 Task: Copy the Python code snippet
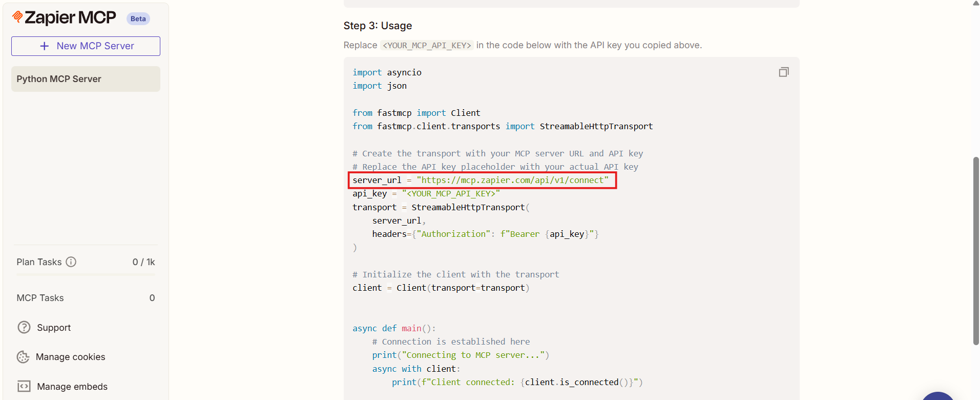tap(783, 72)
